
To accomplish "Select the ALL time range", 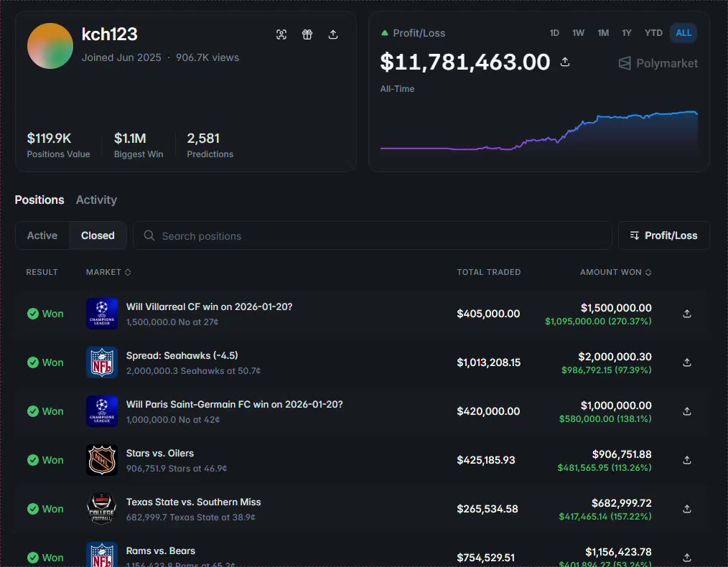I will (683, 33).
